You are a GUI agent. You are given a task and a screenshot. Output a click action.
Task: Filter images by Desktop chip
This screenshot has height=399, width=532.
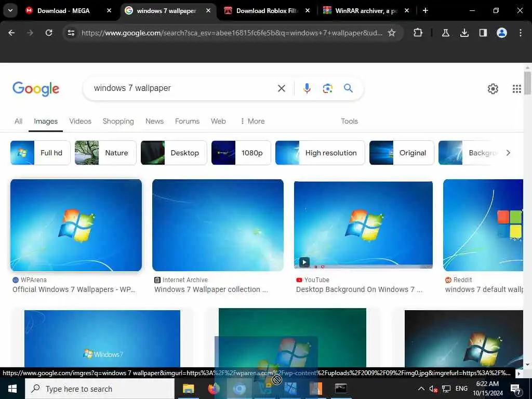click(x=174, y=153)
